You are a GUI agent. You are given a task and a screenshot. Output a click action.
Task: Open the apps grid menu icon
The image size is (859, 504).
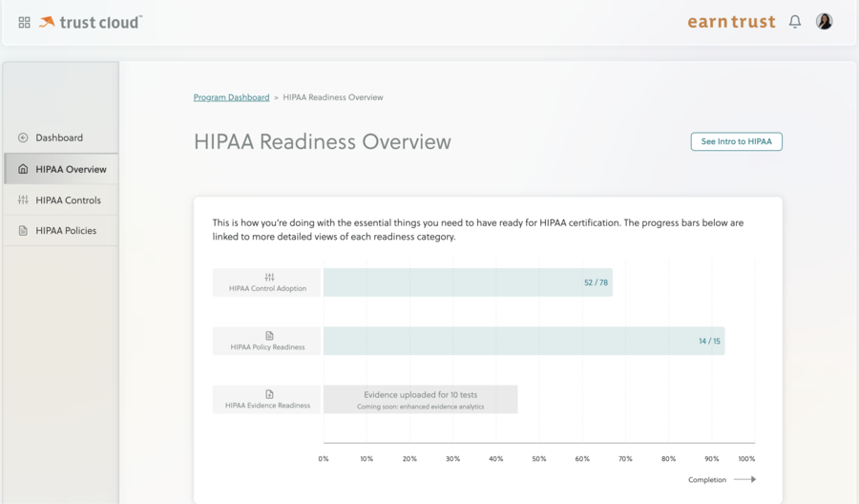click(24, 22)
